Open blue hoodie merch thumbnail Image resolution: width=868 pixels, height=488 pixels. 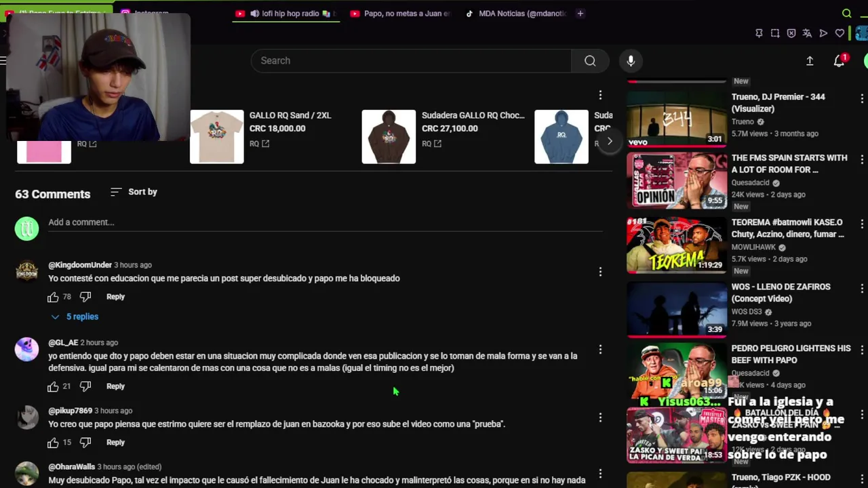(561, 137)
